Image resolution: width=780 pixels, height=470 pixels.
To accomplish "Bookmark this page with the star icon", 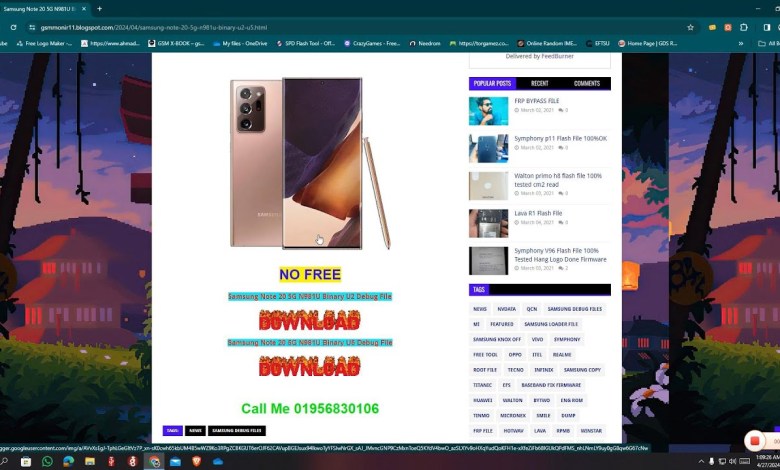I will pyautogui.click(x=690, y=27).
